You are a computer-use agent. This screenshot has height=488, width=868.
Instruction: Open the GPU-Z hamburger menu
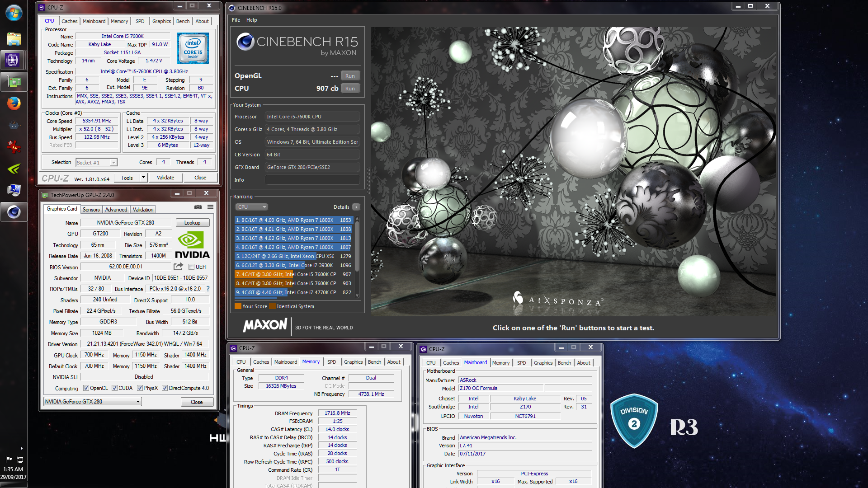click(210, 207)
